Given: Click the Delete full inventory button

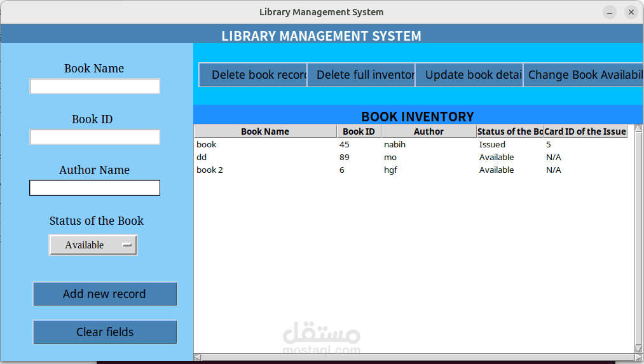Looking at the screenshot, I should [x=361, y=75].
